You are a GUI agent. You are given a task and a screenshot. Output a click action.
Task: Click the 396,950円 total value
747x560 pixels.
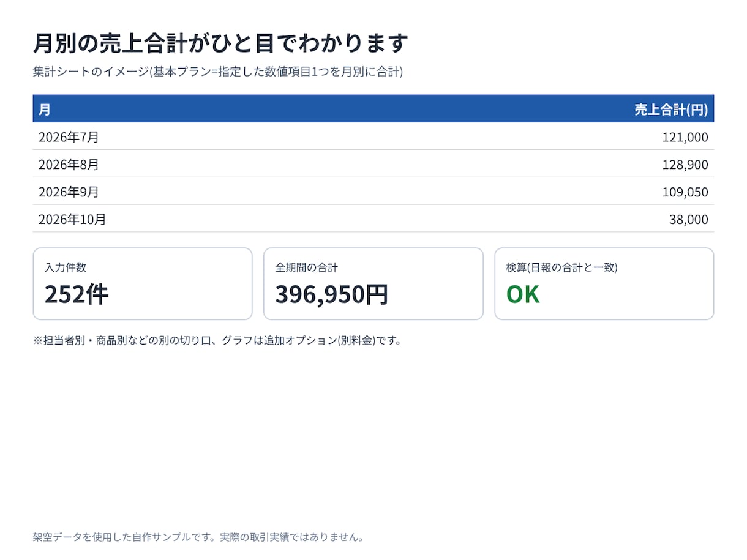(332, 294)
